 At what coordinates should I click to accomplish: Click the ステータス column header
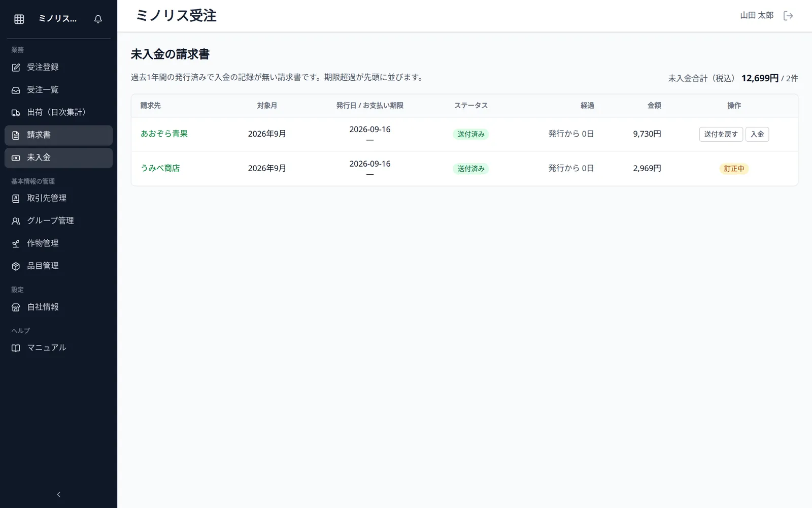point(471,106)
